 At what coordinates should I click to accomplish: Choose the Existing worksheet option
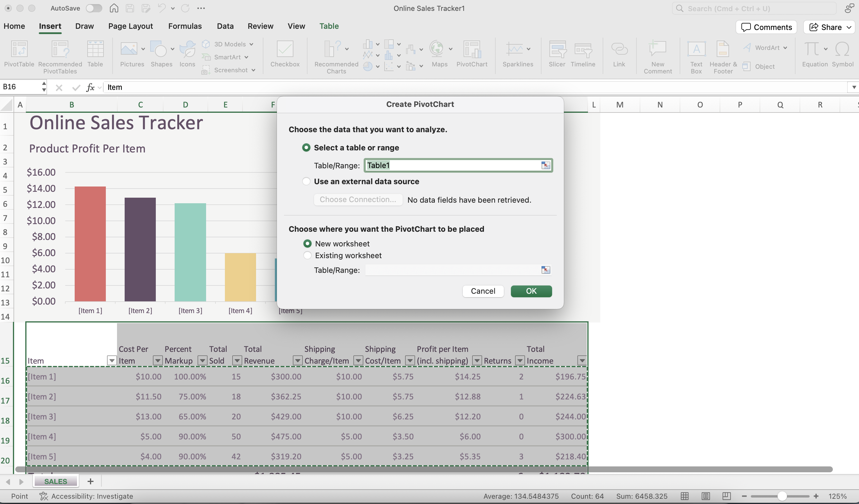[307, 255]
